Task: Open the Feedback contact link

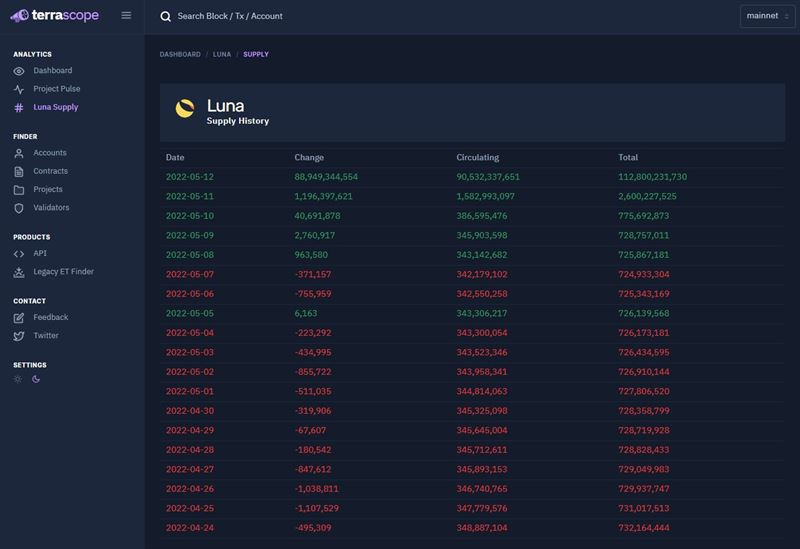Action: coord(51,317)
